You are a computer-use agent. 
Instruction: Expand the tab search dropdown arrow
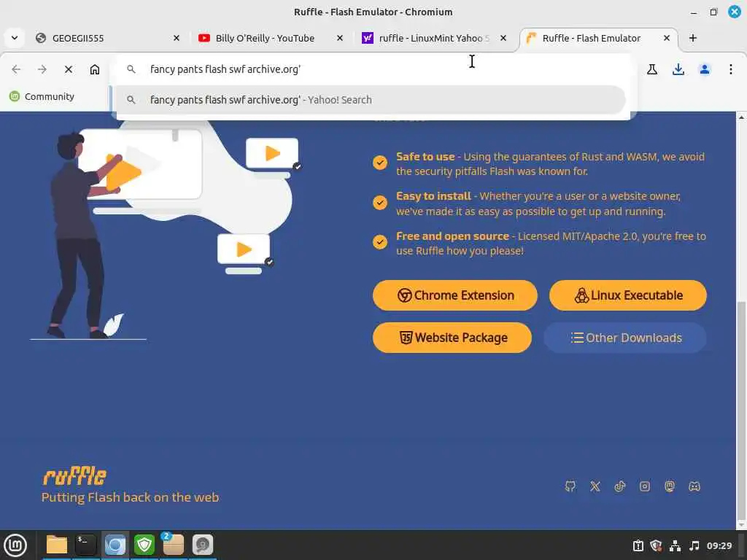(x=15, y=38)
